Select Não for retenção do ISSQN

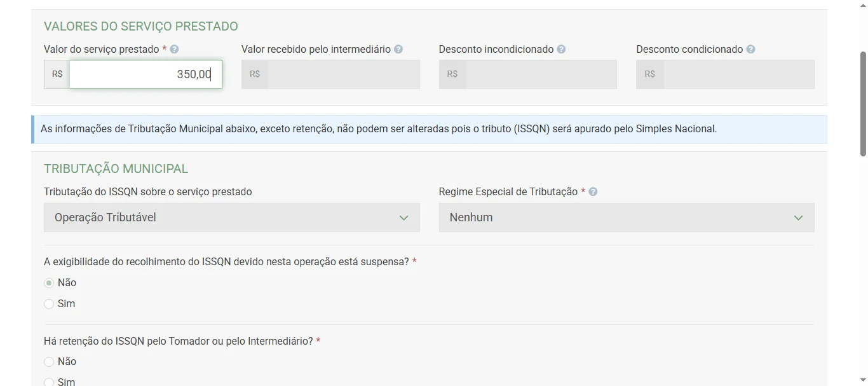pyautogui.click(x=49, y=361)
